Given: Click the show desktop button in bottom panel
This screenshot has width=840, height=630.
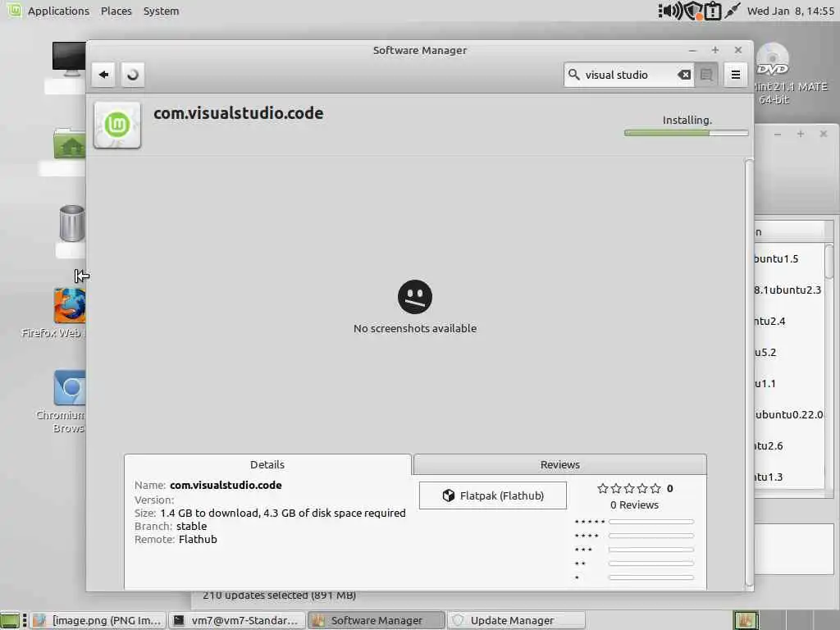Looking at the screenshot, I should [x=9, y=620].
